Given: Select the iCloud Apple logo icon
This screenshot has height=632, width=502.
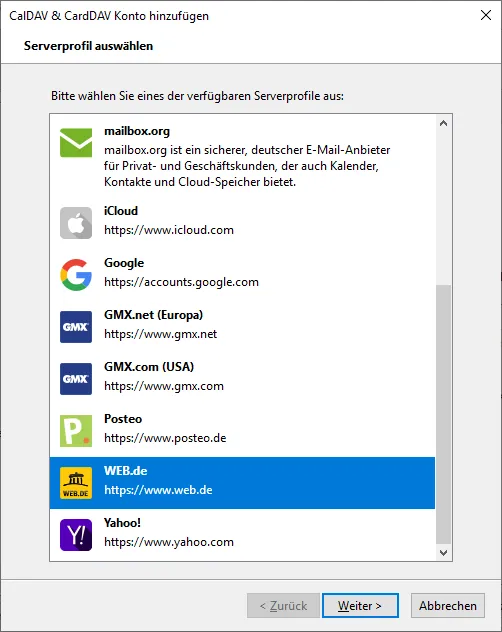Looking at the screenshot, I should tap(76, 223).
